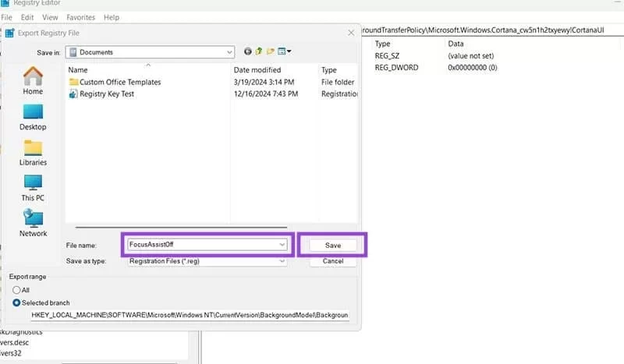This screenshot has height=364, width=624.
Task: Expand the Save in location dropdown
Action: click(x=229, y=52)
